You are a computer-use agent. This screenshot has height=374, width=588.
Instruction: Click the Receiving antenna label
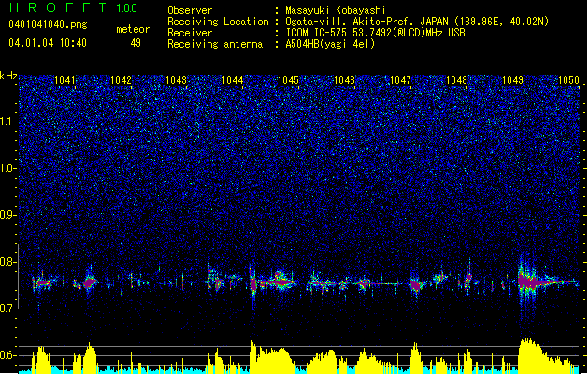(215, 44)
